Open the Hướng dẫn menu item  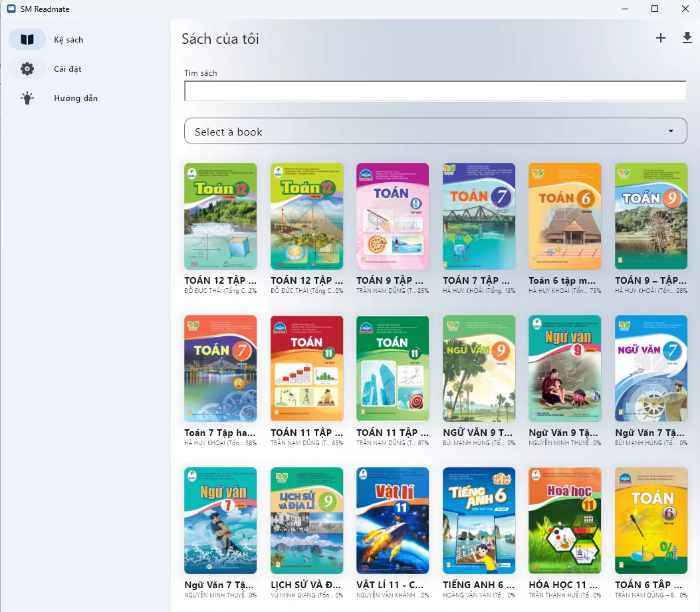click(76, 98)
